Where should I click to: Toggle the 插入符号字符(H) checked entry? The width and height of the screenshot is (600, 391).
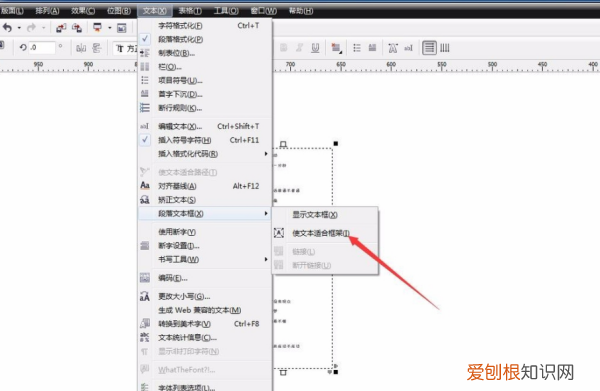pos(205,140)
